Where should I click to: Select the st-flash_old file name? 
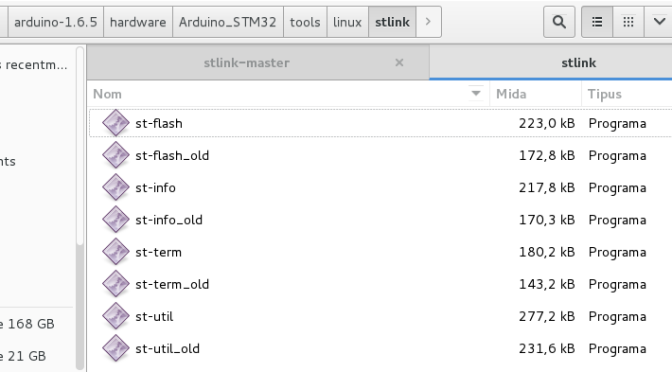pyautogui.click(x=172, y=156)
